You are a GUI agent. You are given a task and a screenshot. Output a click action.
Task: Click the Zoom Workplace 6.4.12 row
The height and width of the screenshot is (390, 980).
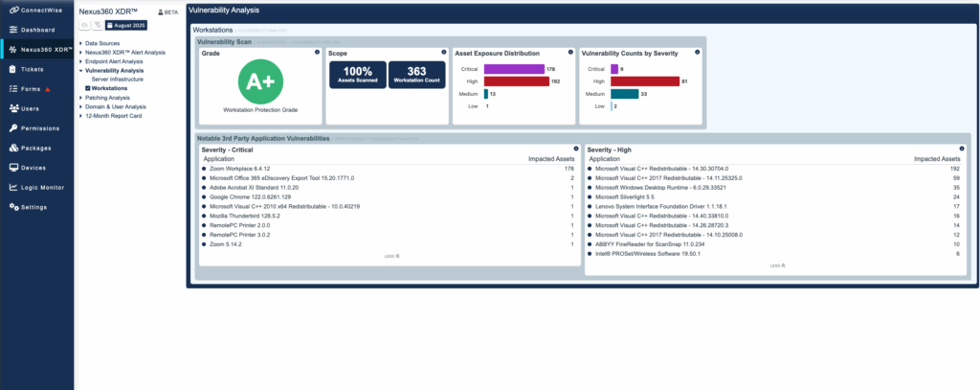tap(389, 169)
